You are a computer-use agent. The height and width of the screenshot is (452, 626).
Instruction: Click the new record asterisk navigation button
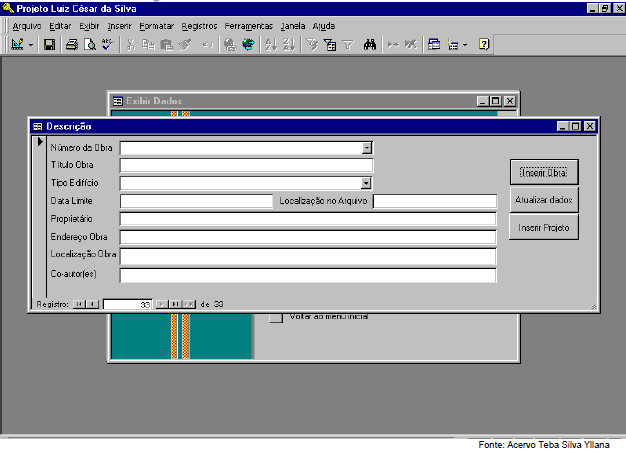tap(189, 304)
